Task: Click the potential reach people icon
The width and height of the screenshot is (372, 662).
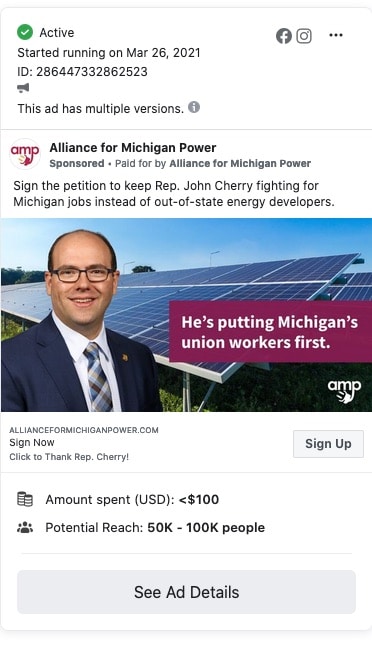Action: pos(25,527)
